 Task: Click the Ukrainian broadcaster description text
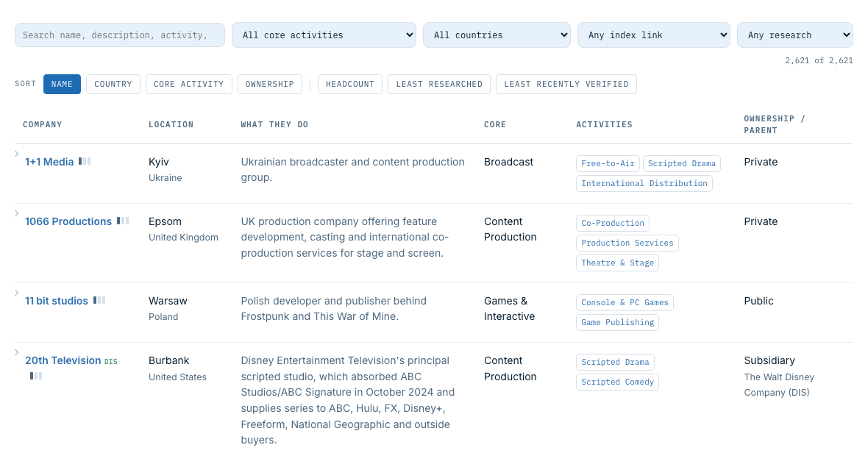coord(352,169)
